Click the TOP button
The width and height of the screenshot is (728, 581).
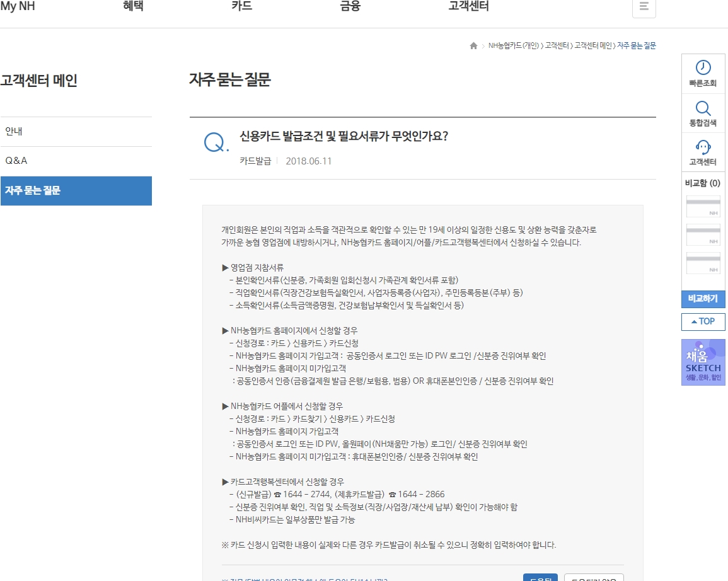(703, 321)
